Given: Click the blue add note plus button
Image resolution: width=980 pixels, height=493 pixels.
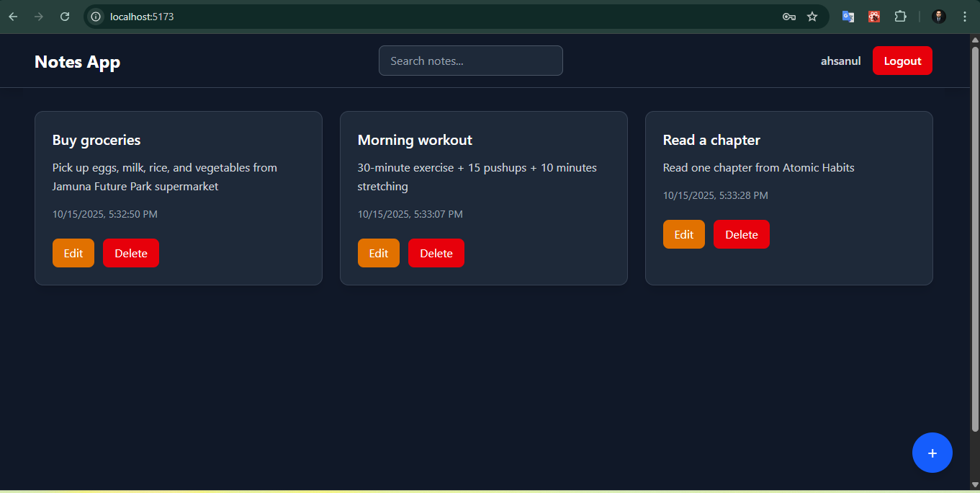Looking at the screenshot, I should coord(932,453).
